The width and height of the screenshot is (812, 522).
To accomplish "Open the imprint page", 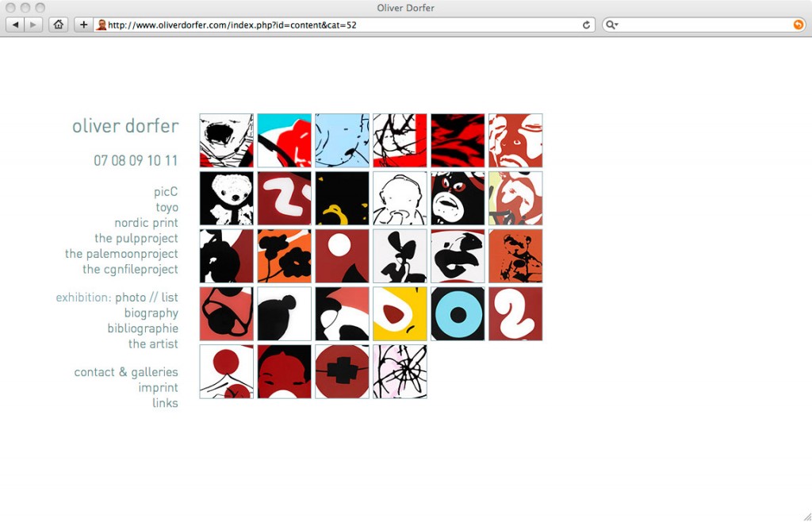I will click(158, 387).
